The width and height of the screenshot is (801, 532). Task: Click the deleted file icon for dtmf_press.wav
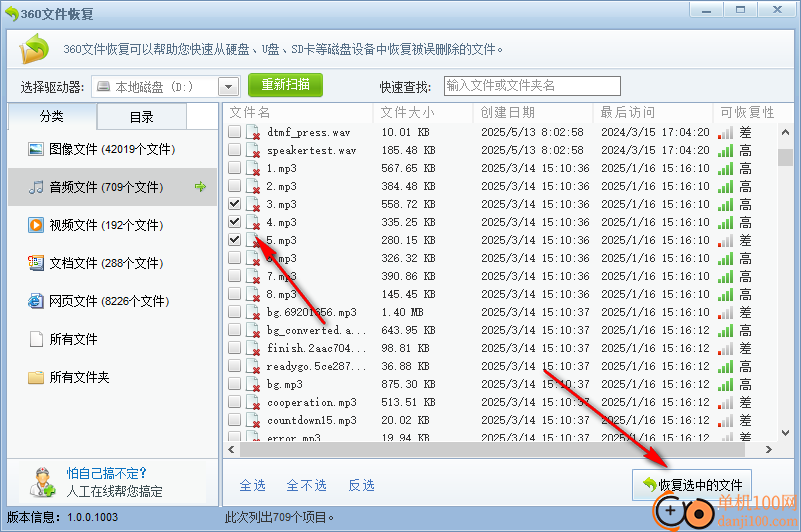click(253, 132)
